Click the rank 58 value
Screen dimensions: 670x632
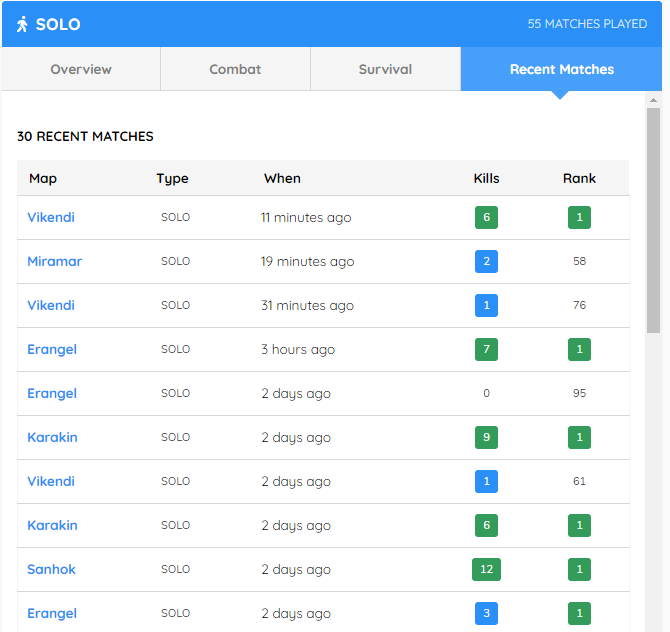click(579, 262)
